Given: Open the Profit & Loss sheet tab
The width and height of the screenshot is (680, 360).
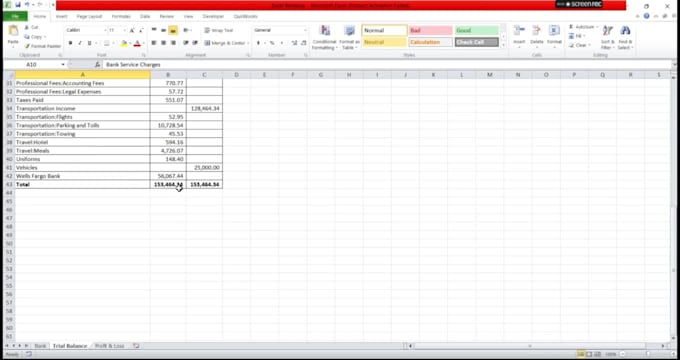Looking at the screenshot, I should [110, 346].
